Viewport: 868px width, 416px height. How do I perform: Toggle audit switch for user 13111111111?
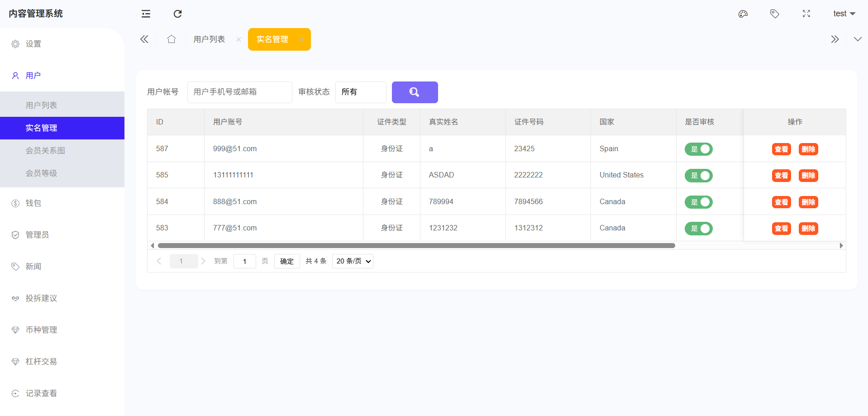[x=698, y=176]
